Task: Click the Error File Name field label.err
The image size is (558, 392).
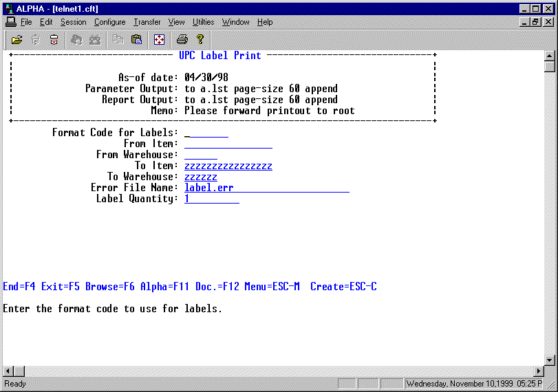Action: coord(266,188)
